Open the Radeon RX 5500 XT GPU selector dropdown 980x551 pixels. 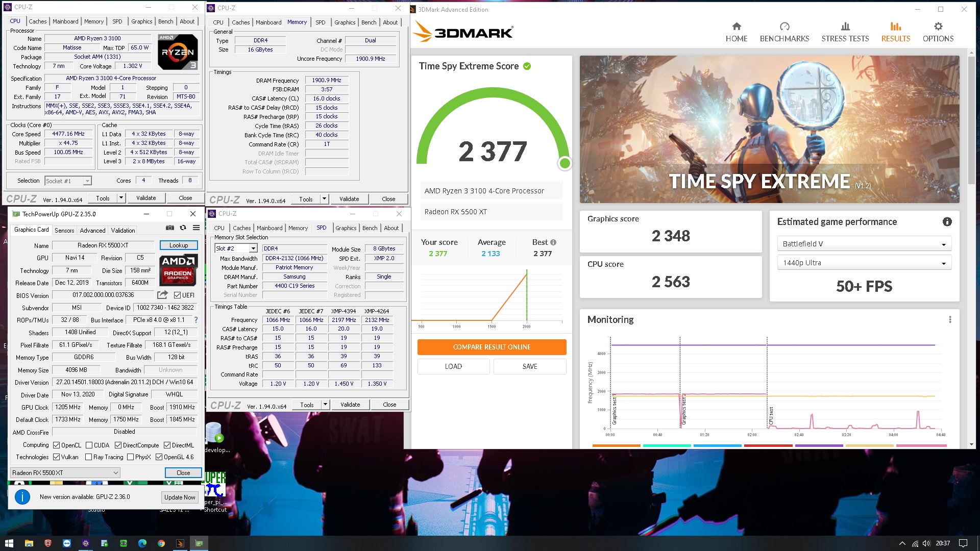click(65, 473)
